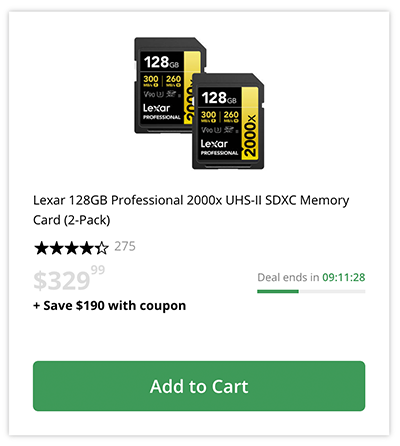Select the front SD card product image
Image resolution: width=400 pixels, height=446 pixels.
(x=228, y=121)
